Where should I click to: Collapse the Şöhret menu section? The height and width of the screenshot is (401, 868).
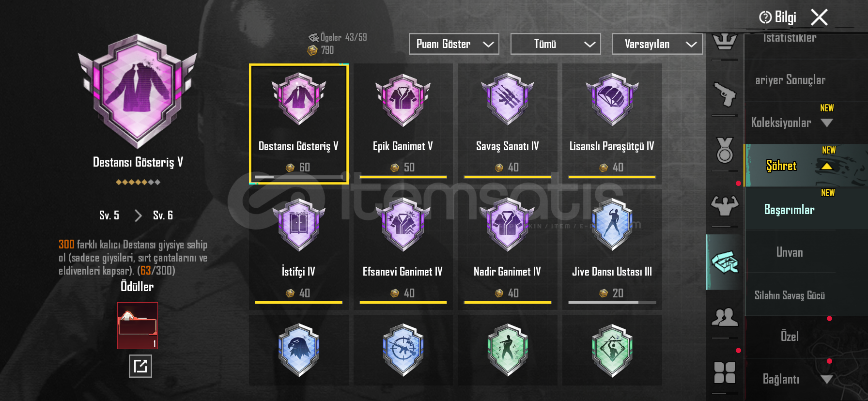point(826,166)
